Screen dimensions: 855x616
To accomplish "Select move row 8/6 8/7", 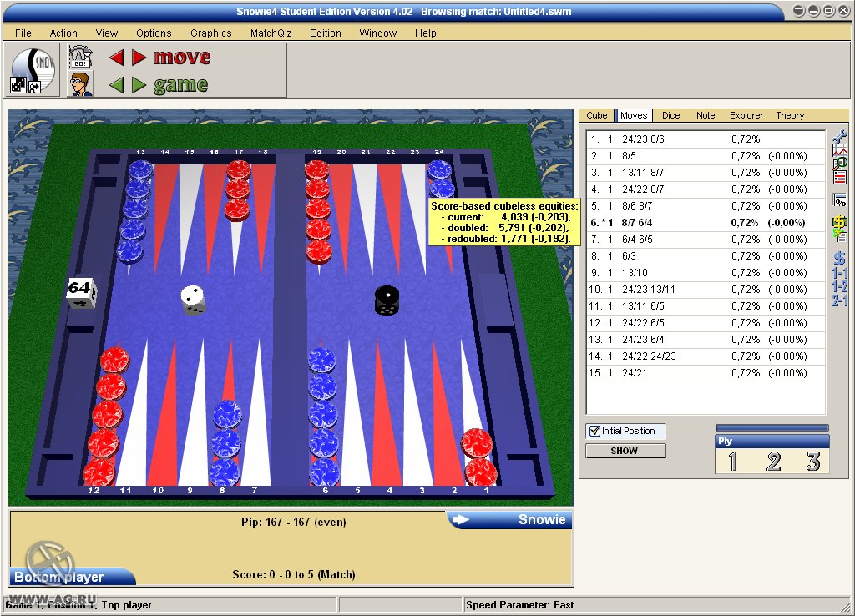I will click(706, 206).
